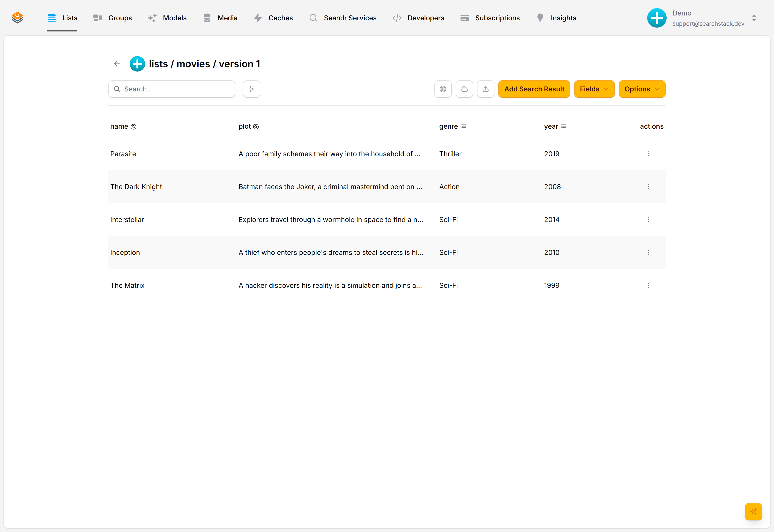Click the Action genre cell
The height and width of the screenshot is (532, 774).
tap(449, 187)
